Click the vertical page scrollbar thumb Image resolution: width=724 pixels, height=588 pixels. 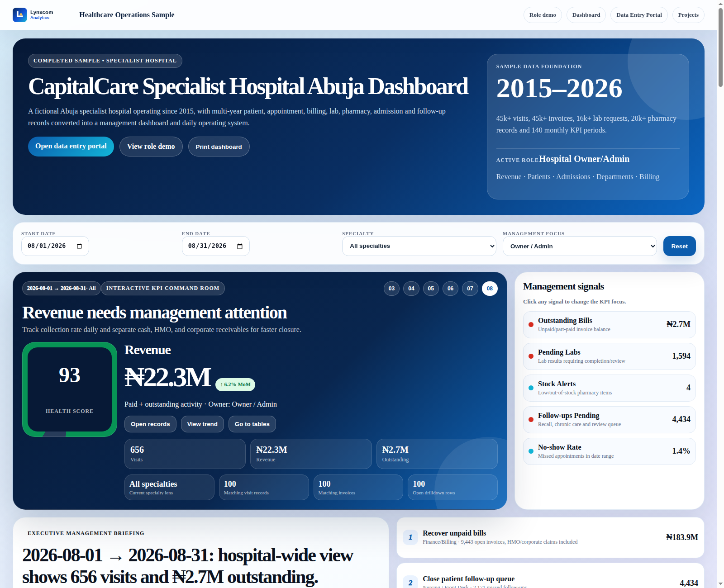coord(720,47)
